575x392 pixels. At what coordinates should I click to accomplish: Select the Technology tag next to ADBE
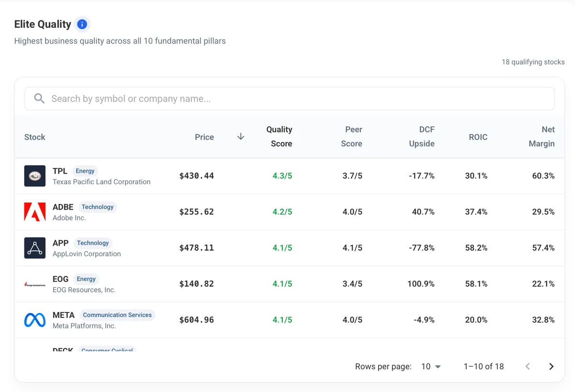(x=98, y=207)
